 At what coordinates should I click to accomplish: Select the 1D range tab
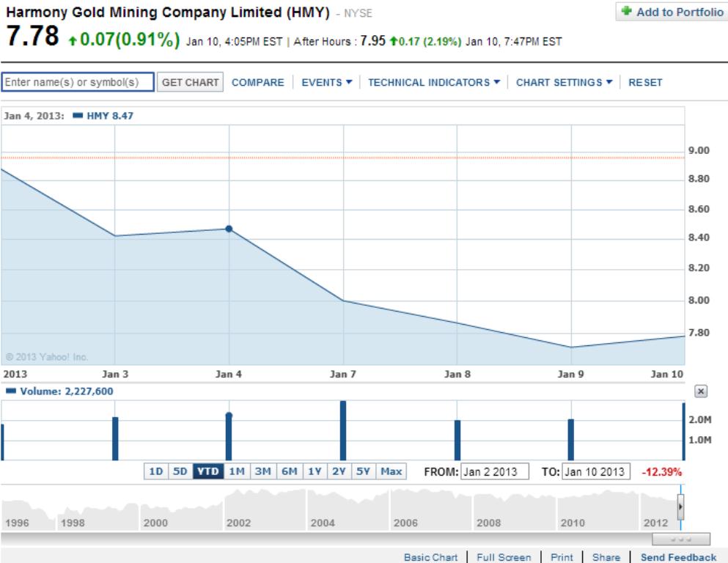pos(156,471)
